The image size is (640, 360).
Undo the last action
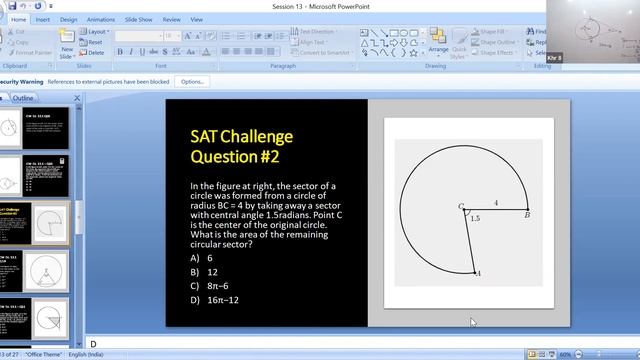pyautogui.click(x=23, y=6)
